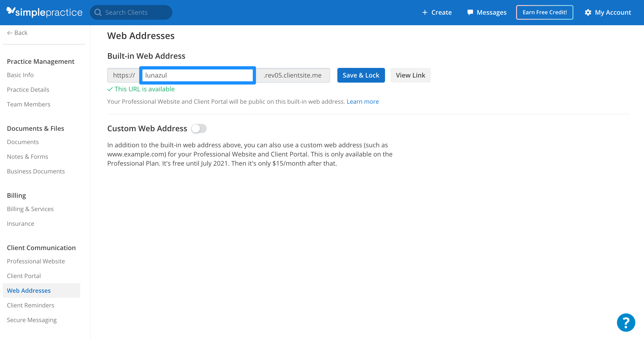Viewport: 644px width, 340px height.
Task: Click the My Account gear icon
Action: tap(588, 12)
